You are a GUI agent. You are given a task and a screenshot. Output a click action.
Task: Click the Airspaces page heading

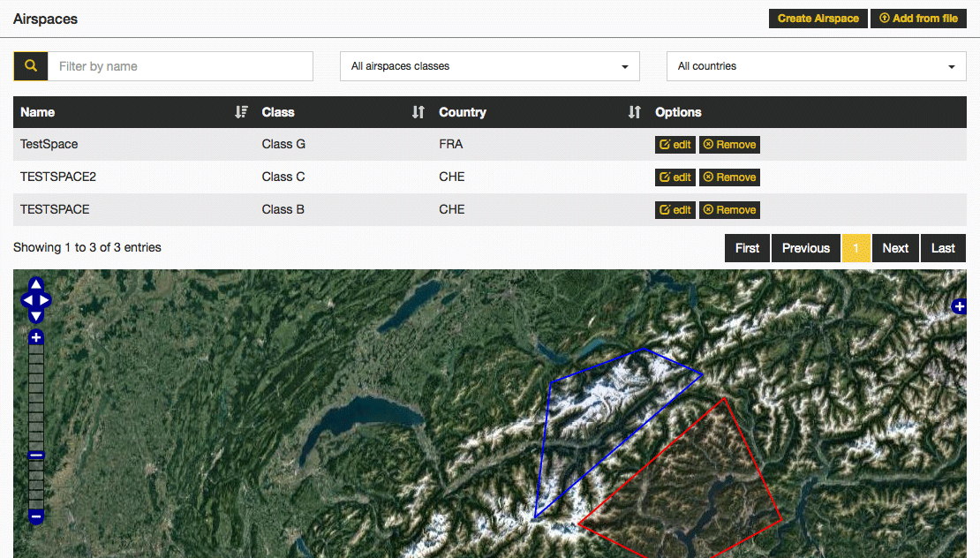pos(45,19)
